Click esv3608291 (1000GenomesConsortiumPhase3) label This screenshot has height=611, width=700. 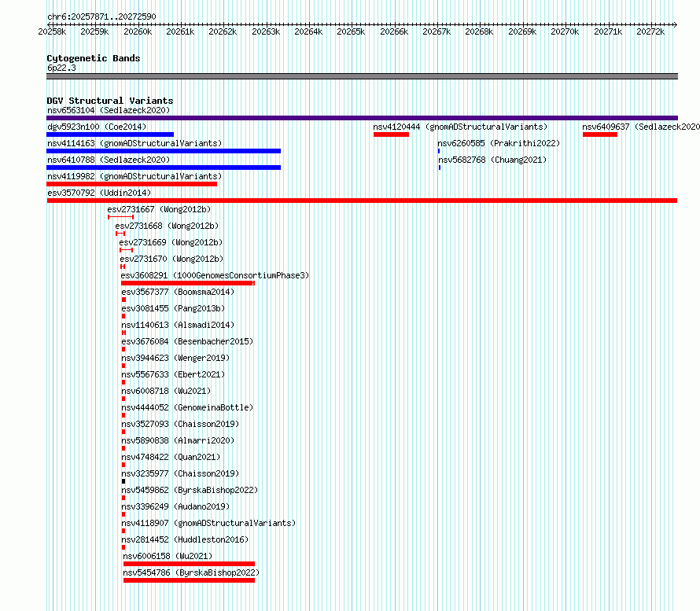[216, 275]
